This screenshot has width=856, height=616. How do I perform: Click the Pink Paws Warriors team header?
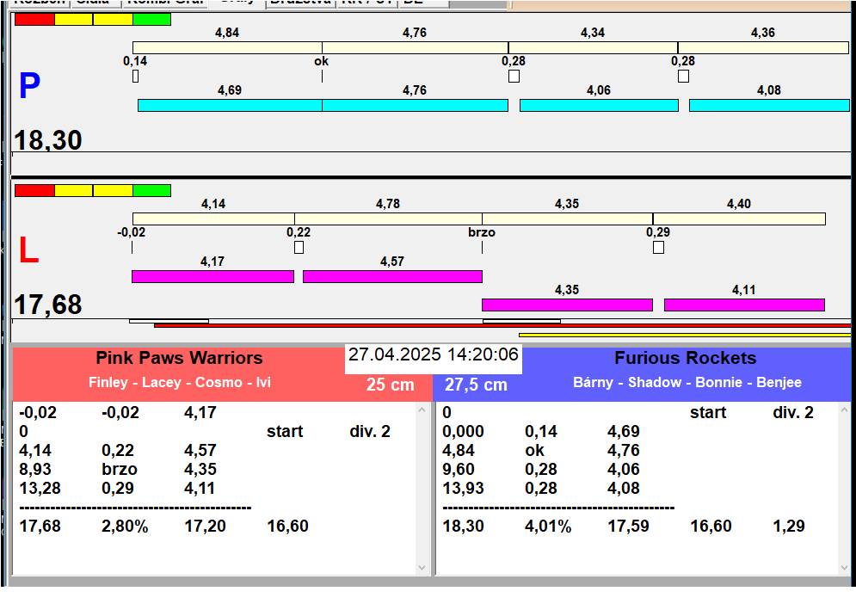179,359
